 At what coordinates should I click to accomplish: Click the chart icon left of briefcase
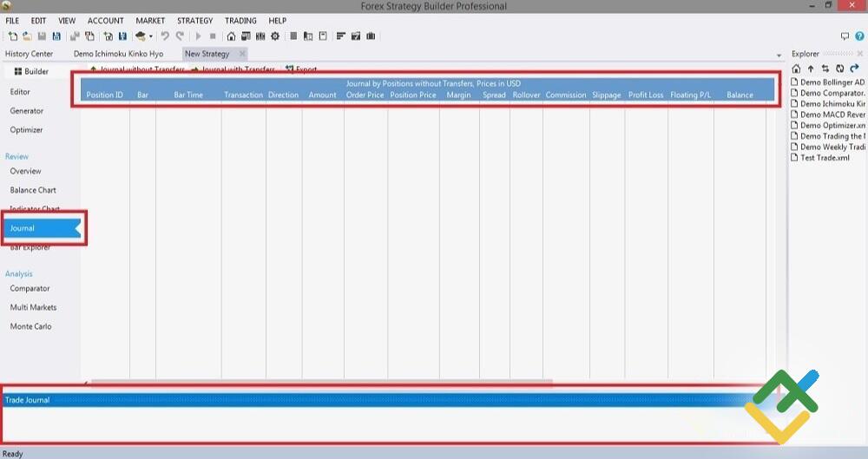(x=356, y=36)
